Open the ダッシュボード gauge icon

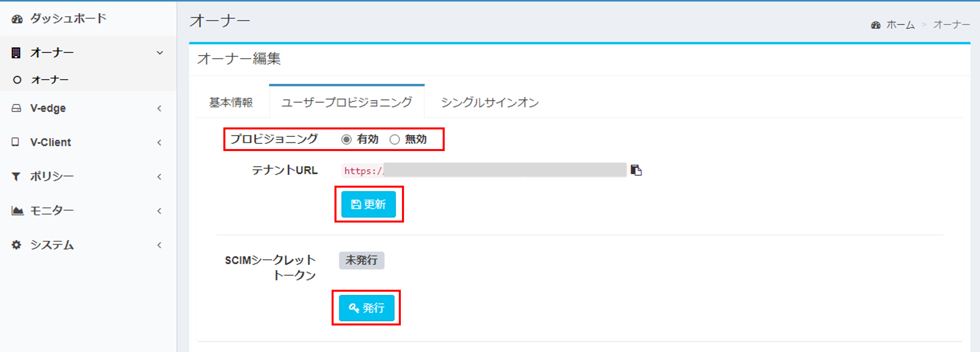[17, 19]
